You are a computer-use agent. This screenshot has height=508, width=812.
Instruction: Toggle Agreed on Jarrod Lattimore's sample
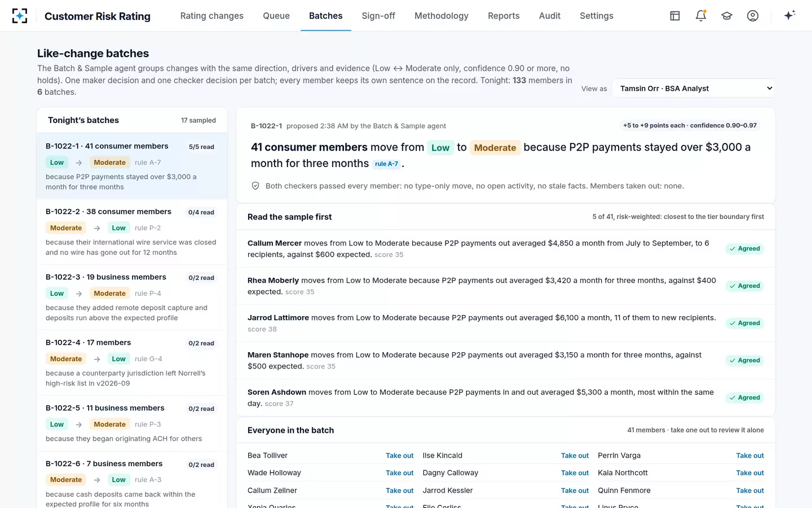click(x=744, y=323)
